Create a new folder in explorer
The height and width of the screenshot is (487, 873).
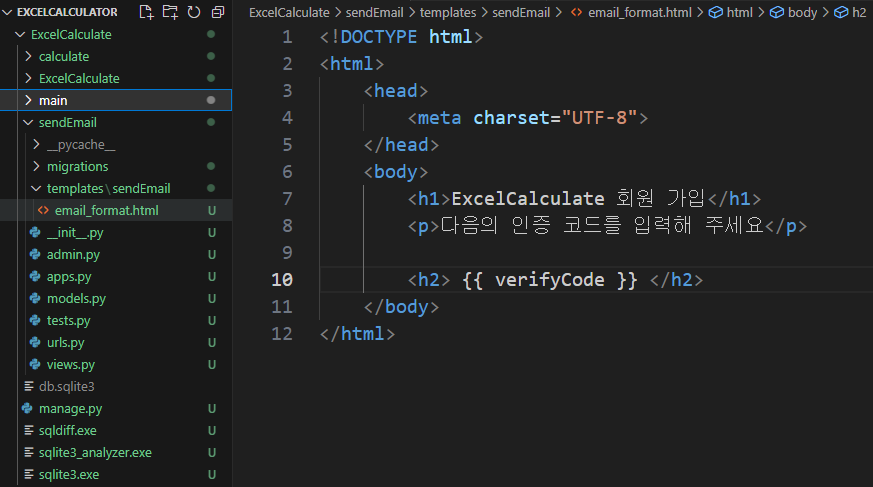point(170,12)
